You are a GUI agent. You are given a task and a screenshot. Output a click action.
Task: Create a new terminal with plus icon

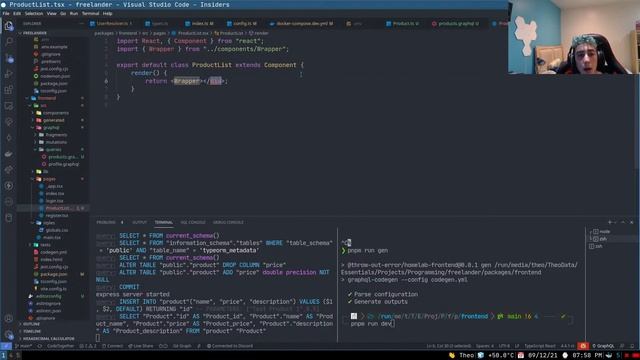610,222
